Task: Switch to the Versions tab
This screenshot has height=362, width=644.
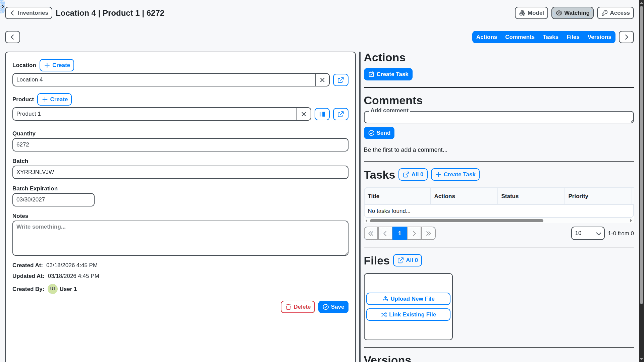Action: point(599,37)
